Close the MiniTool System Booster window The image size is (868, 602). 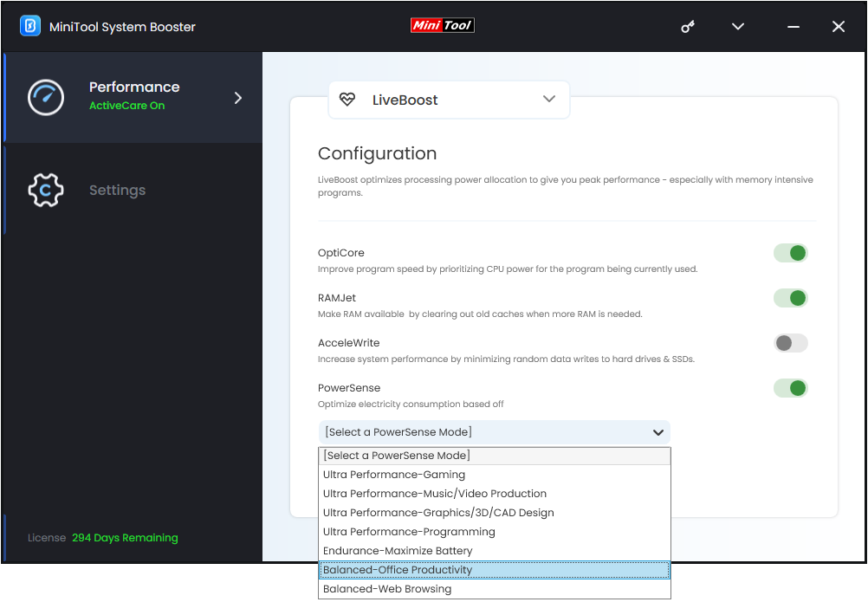pyautogui.click(x=838, y=27)
